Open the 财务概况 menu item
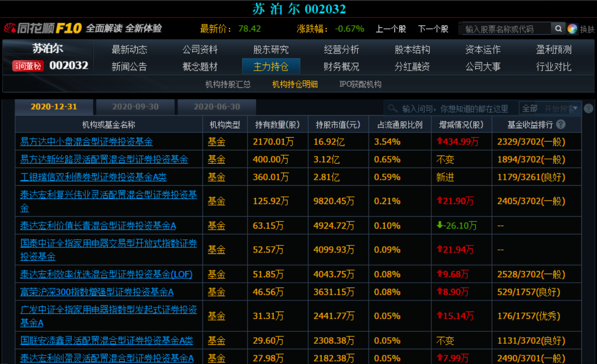 [341, 67]
